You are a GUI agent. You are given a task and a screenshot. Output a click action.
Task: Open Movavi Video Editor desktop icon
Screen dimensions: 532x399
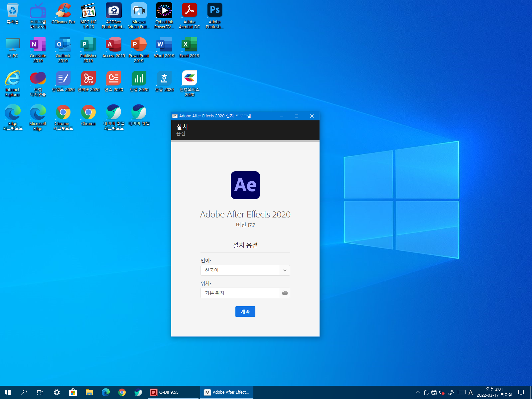click(139, 16)
